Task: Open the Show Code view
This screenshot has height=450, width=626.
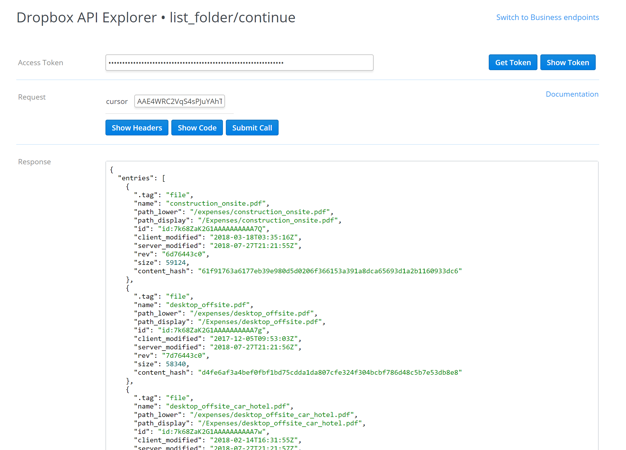Action: [x=197, y=128]
